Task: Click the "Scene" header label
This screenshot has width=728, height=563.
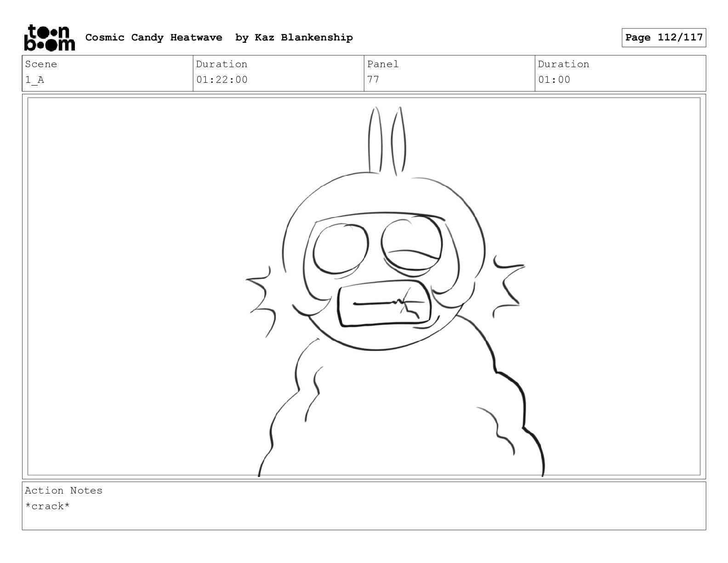Action: (41, 64)
